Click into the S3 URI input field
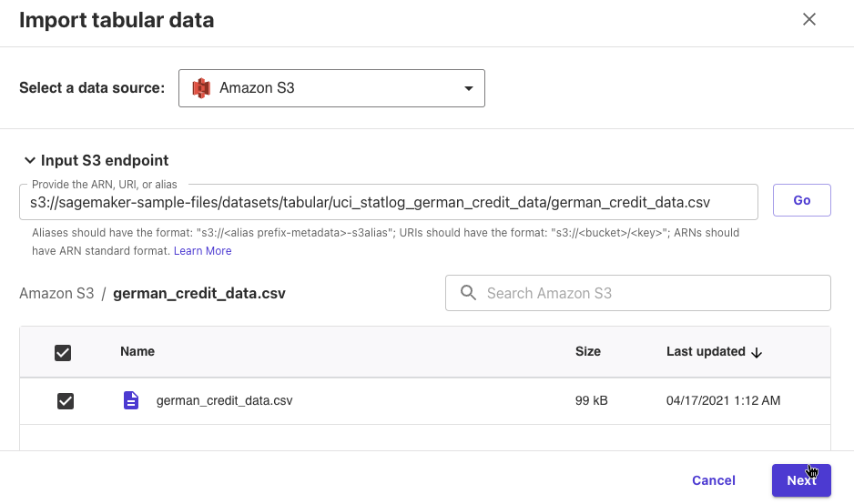 [389, 203]
